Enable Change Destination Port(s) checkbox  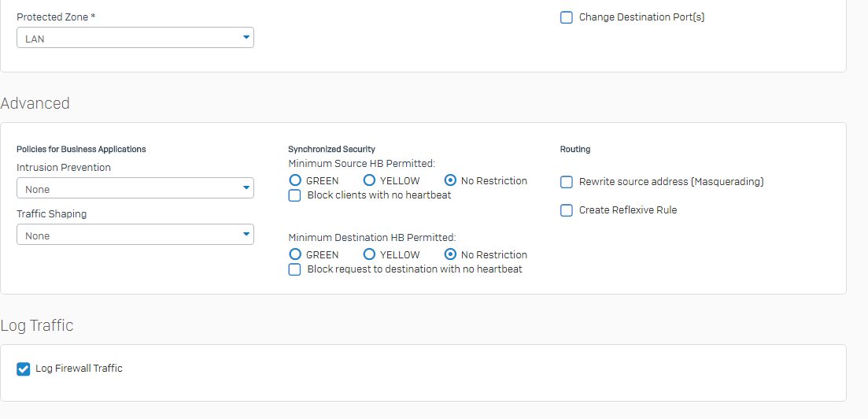(567, 18)
